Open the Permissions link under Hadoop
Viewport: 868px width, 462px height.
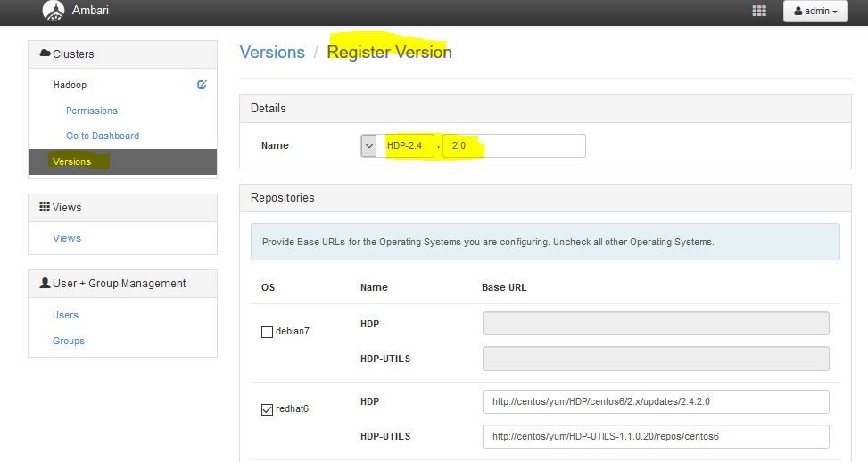[x=92, y=111]
